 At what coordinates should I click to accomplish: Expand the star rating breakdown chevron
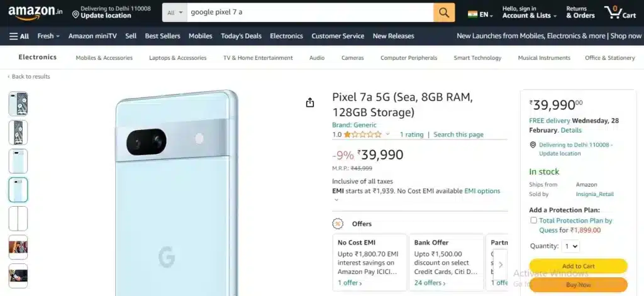tap(387, 134)
